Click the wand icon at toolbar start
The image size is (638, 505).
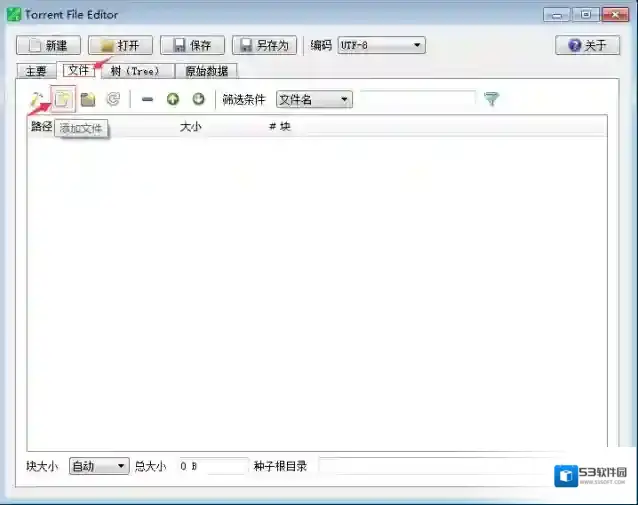click(36, 99)
